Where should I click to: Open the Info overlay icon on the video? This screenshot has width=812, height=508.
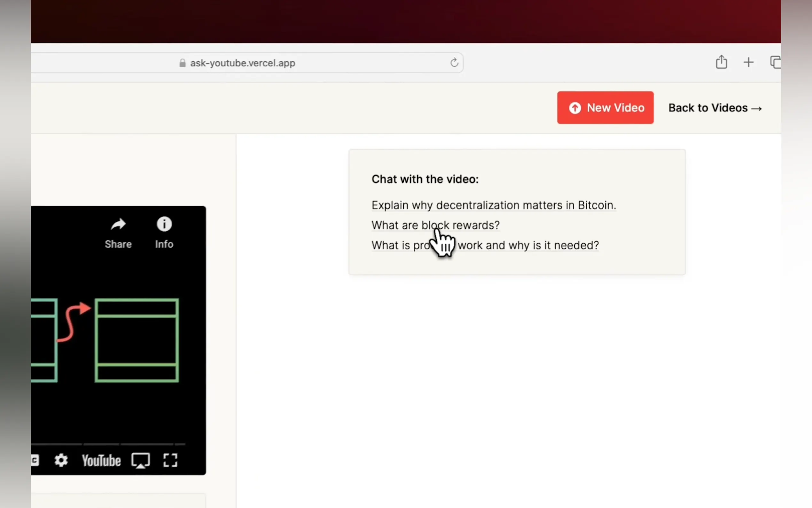click(164, 225)
